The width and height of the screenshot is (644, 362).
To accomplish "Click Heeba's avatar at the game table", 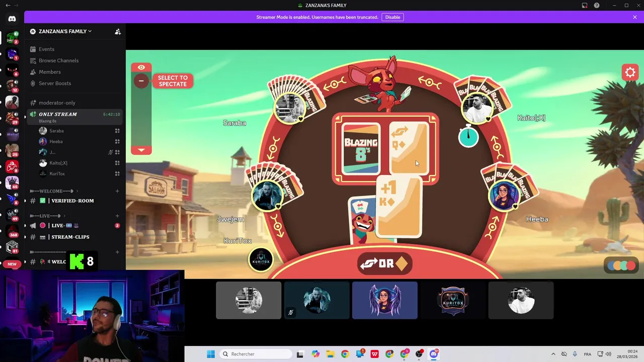I will [504, 196].
